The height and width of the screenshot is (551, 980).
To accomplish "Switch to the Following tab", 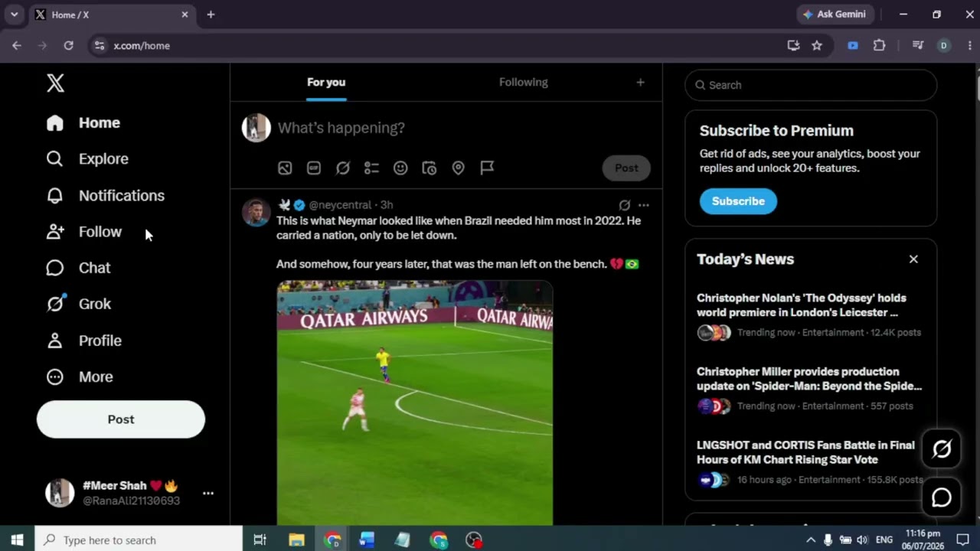I will point(524,83).
